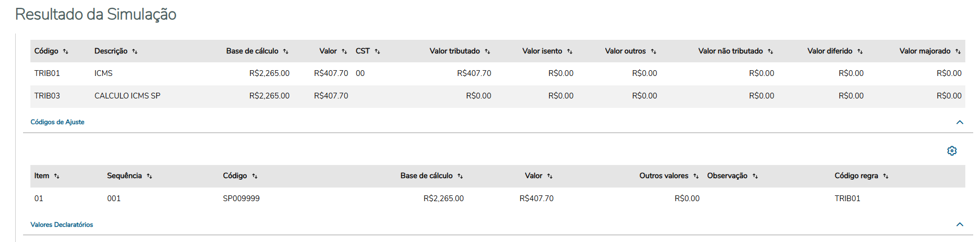Sort by Valor isento column
The image size is (980, 242).
coord(570,51)
